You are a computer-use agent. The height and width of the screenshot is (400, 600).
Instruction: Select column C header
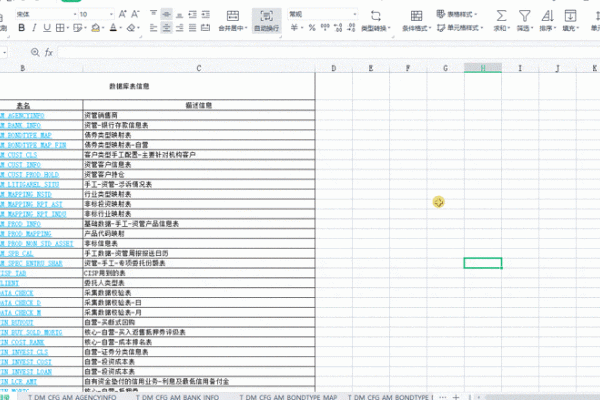[x=199, y=68]
